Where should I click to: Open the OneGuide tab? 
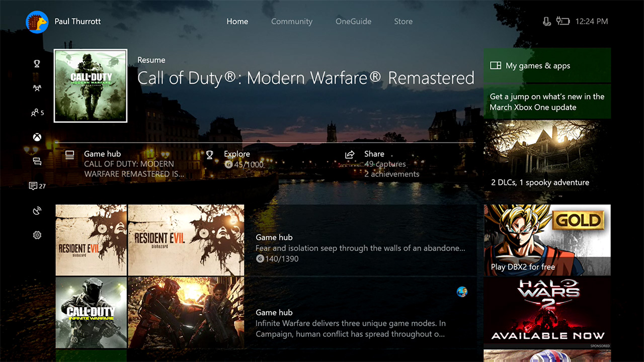pos(353,21)
